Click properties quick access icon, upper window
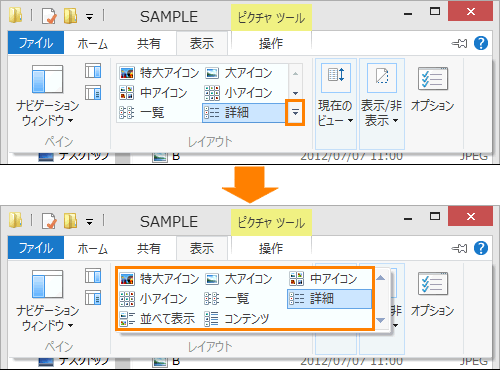 pyautogui.click(x=49, y=16)
